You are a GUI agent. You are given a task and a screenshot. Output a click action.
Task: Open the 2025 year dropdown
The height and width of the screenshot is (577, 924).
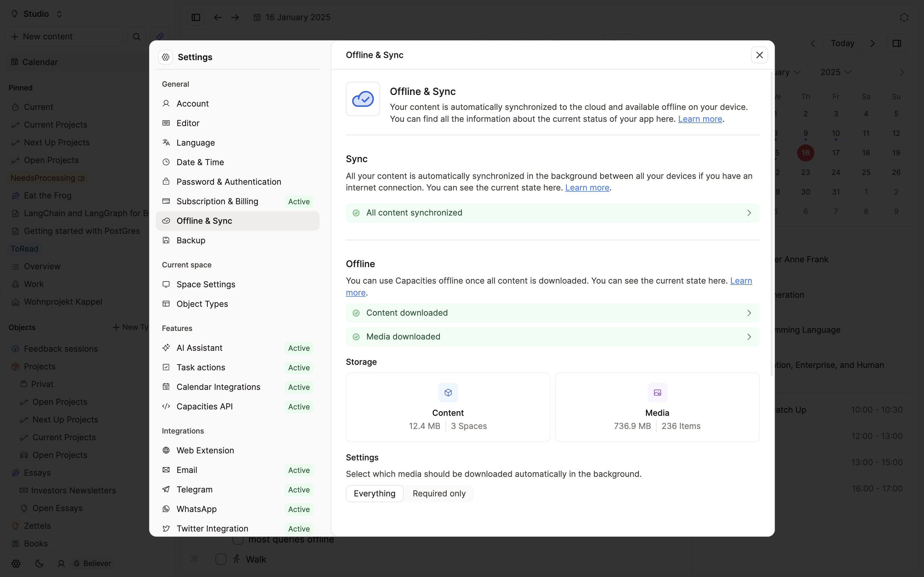coord(835,72)
